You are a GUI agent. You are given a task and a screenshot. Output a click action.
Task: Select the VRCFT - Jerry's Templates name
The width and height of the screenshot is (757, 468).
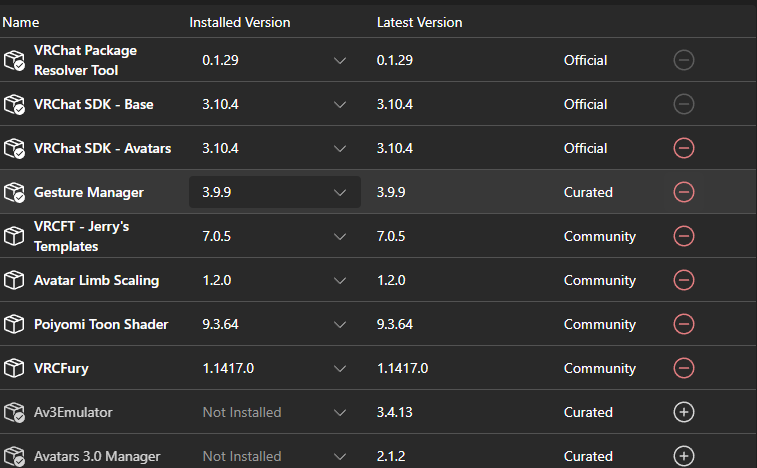[82, 236]
